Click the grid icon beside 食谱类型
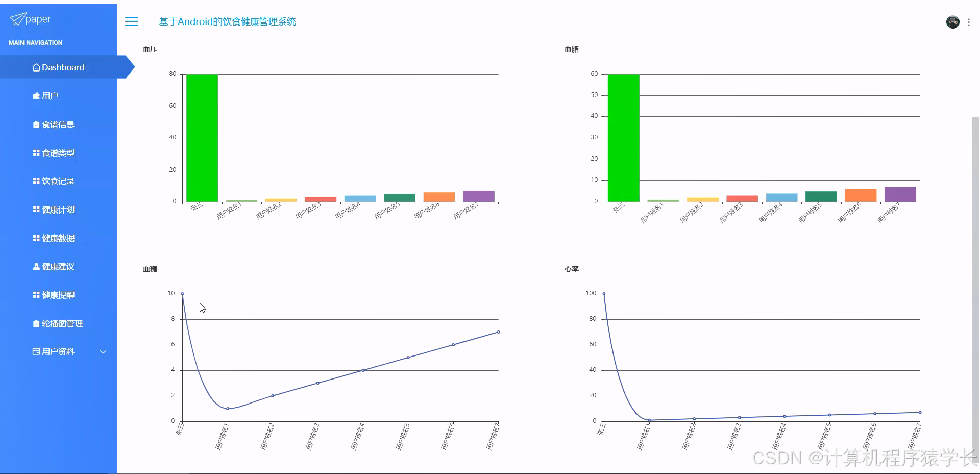Image resolution: width=980 pixels, height=474 pixels. coord(36,153)
